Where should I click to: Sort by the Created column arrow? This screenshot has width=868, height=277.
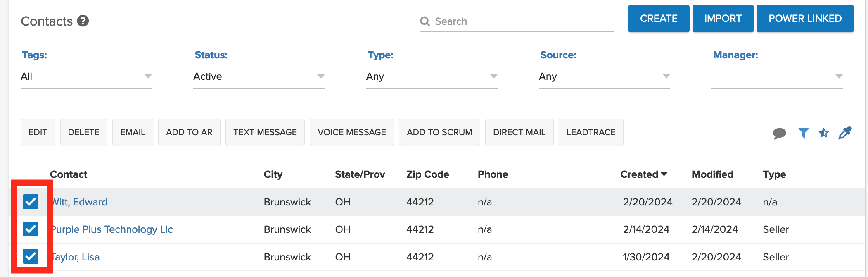coord(664,174)
